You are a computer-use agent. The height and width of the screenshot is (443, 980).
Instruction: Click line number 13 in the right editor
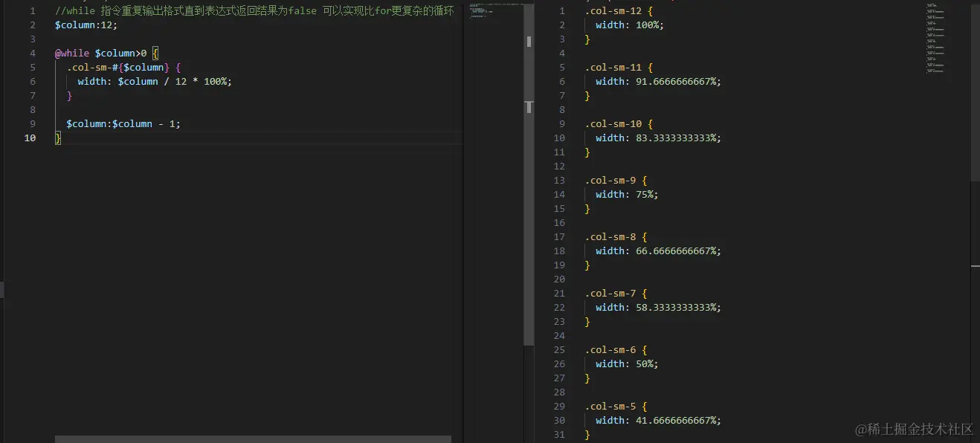click(559, 181)
